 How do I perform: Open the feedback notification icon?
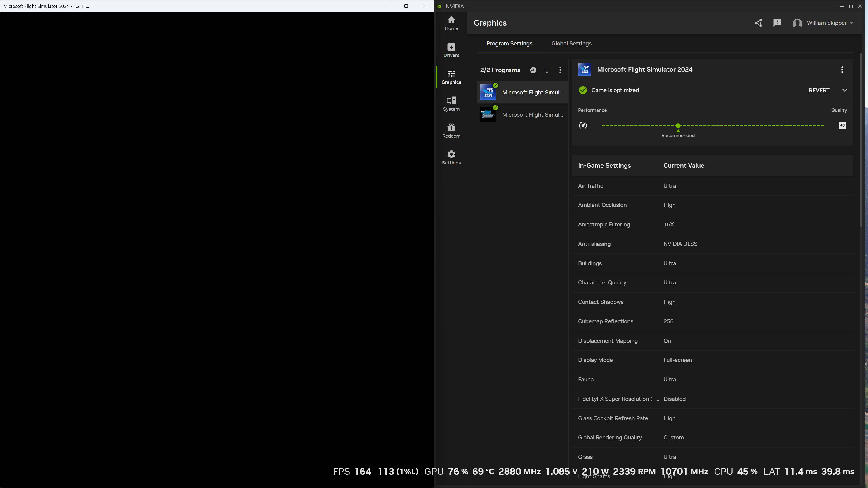coord(777,23)
